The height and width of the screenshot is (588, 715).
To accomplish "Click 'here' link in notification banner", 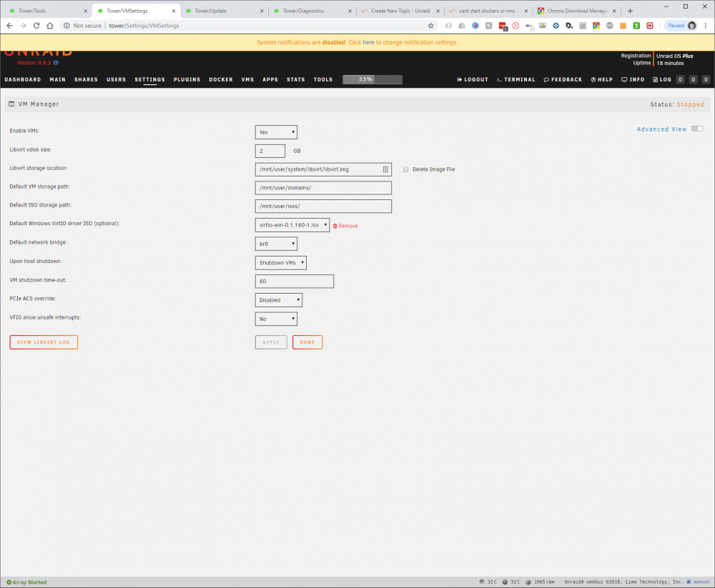I will pyautogui.click(x=368, y=42).
